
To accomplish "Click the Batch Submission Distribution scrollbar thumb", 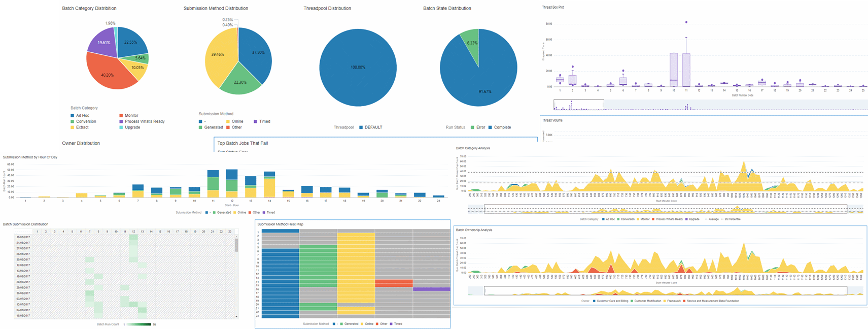I will pos(236,245).
